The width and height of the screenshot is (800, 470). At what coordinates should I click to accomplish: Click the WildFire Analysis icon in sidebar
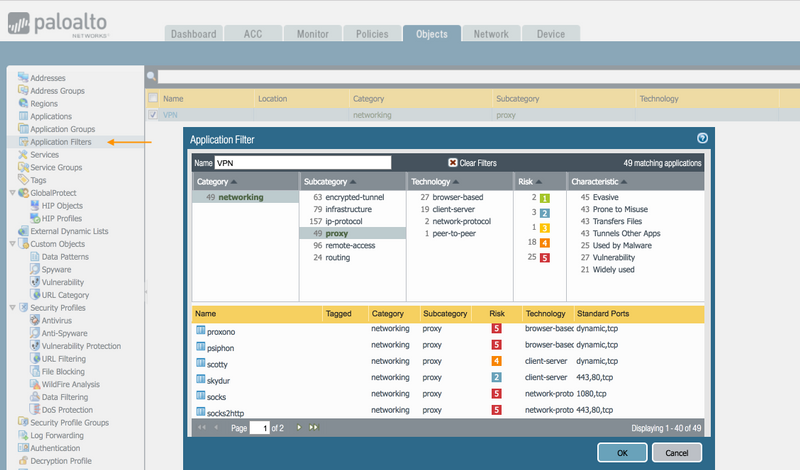(35, 384)
